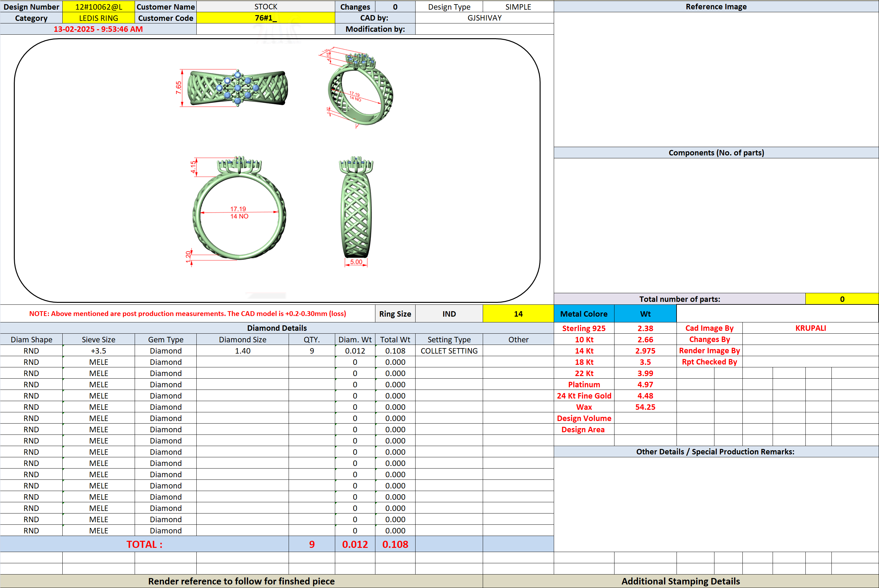
Task: Click the Components (No. of parts) header
Action: pyautogui.click(x=716, y=153)
